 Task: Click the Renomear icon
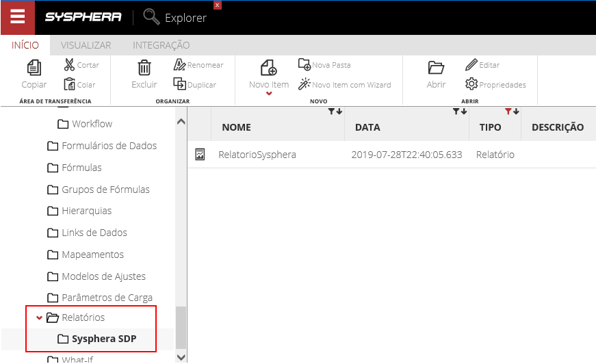(179, 64)
